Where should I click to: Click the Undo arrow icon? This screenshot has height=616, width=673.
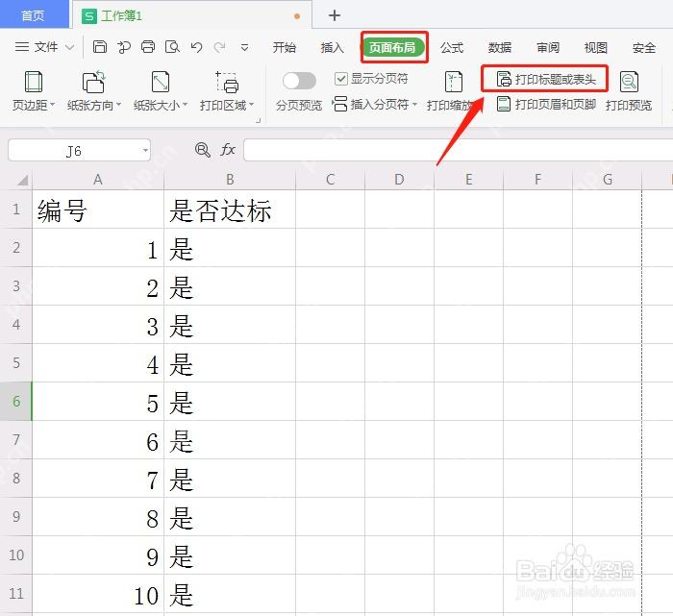[x=196, y=47]
